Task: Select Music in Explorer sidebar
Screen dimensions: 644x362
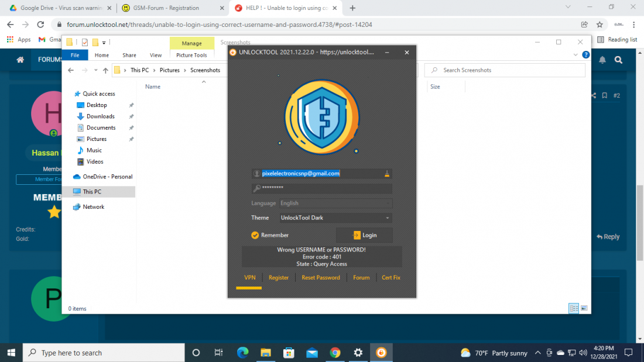Action: click(94, 150)
